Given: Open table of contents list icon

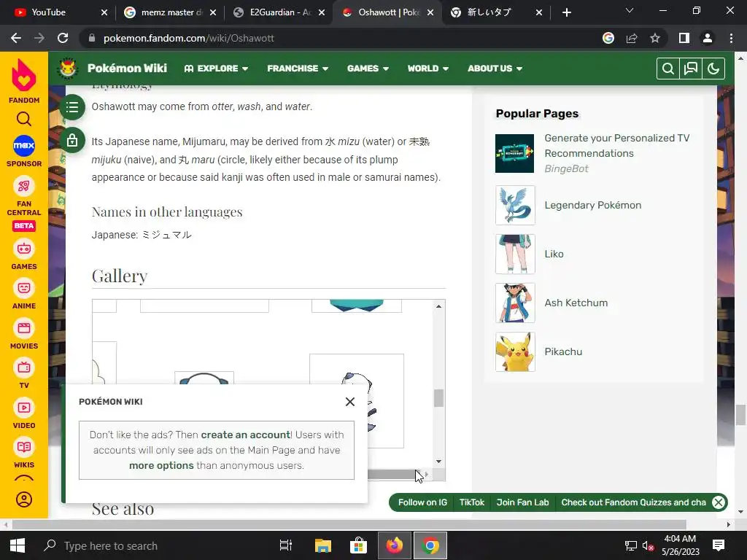Looking at the screenshot, I should pyautogui.click(x=72, y=107).
